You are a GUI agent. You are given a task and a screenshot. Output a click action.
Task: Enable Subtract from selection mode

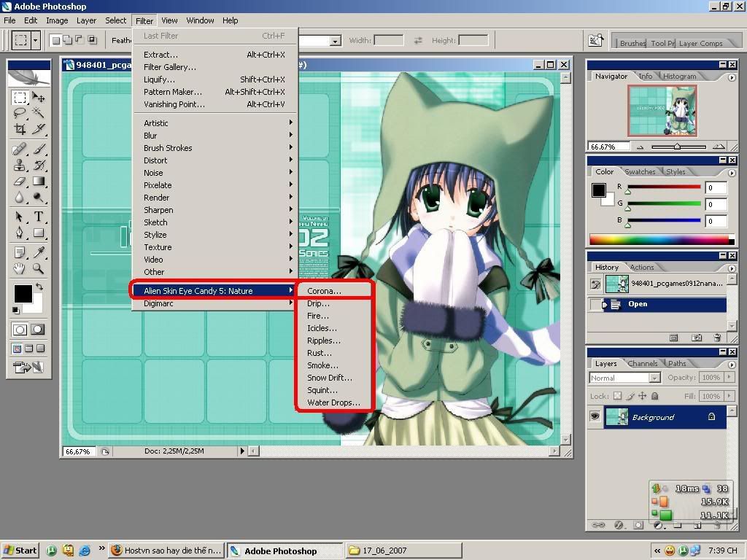click(80, 40)
